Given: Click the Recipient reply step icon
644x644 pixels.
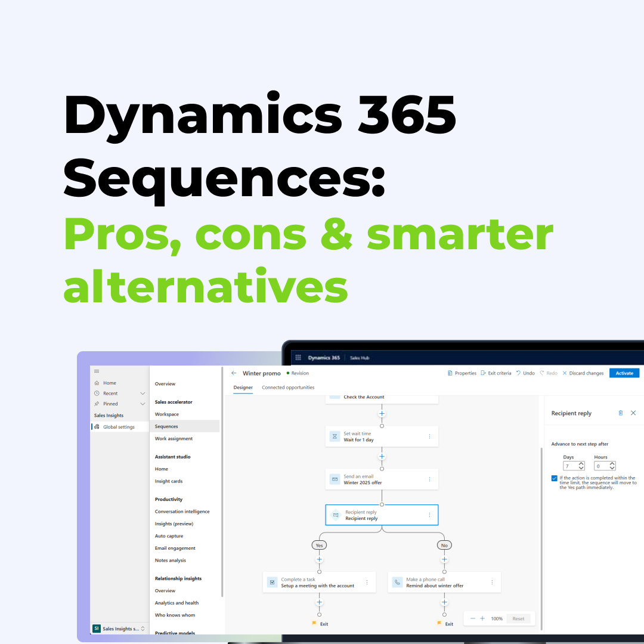Looking at the screenshot, I should click(336, 515).
